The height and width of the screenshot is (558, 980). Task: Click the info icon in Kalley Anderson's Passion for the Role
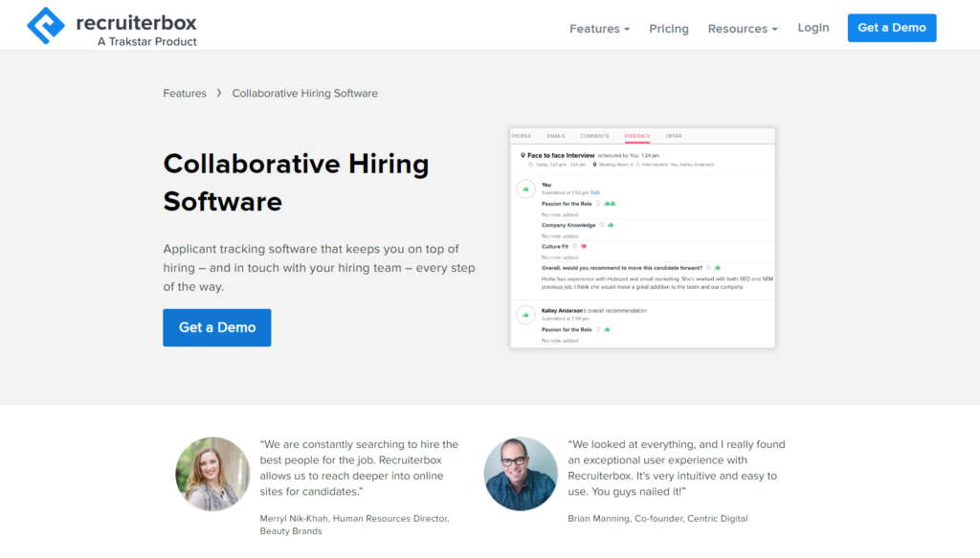[x=597, y=329]
